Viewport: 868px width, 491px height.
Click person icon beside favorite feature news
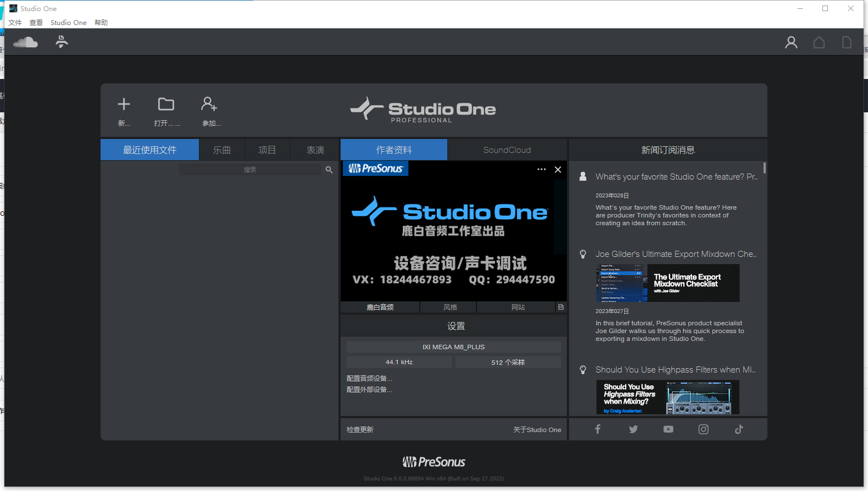click(583, 176)
